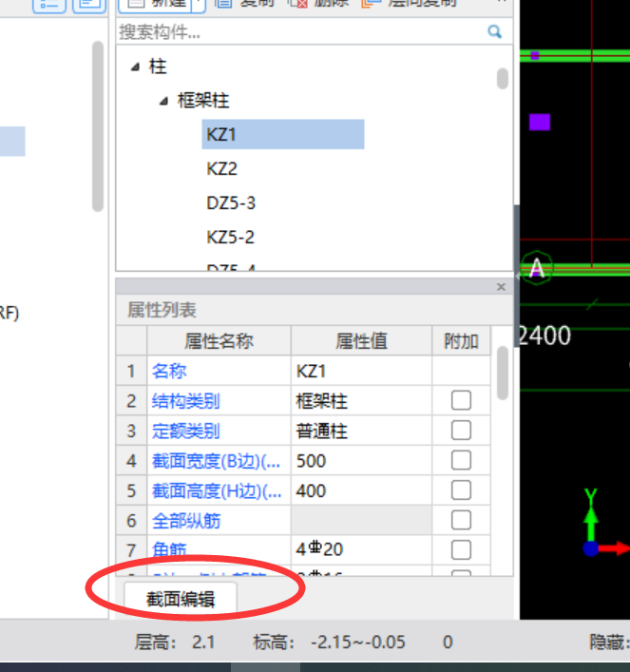Image resolution: width=630 pixels, height=672 pixels.
Task: Check the 附加 box for 角筋
Action: pyautogui.click(x=461, y=550)
